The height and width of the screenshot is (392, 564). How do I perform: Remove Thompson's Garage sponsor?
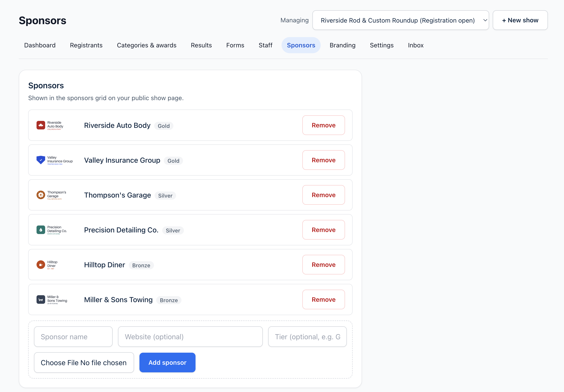coord(323,195)
